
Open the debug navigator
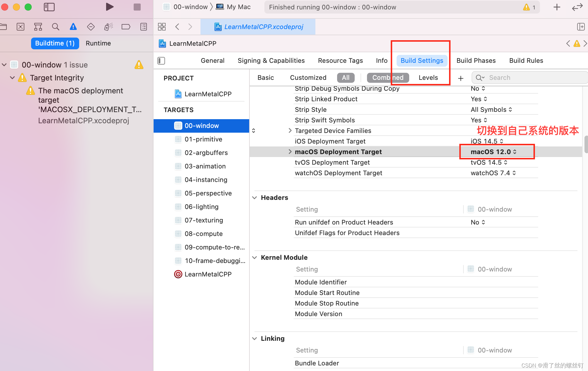[x=108, y=27]
